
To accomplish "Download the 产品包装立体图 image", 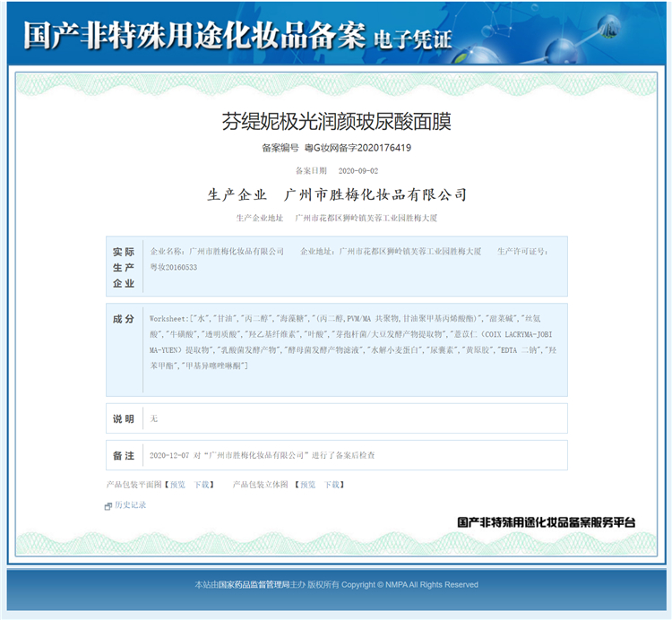I will (x=332, y=484).
